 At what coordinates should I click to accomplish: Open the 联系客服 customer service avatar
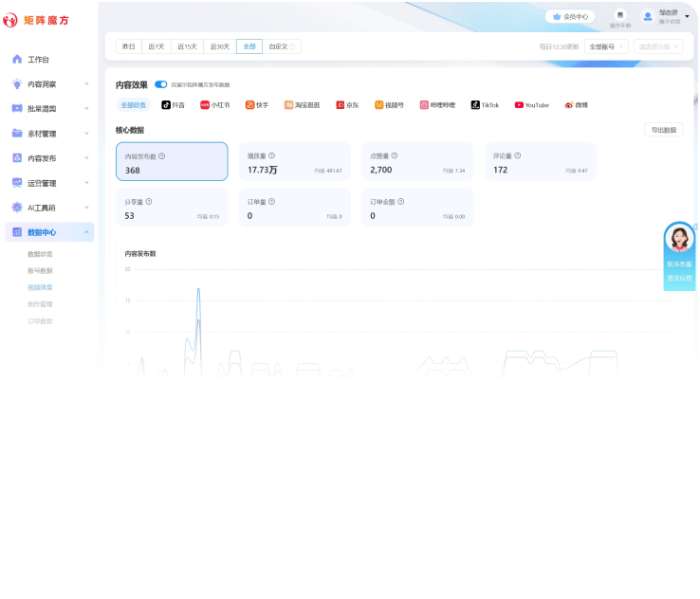pyautogui.click(x=679, y=239)
